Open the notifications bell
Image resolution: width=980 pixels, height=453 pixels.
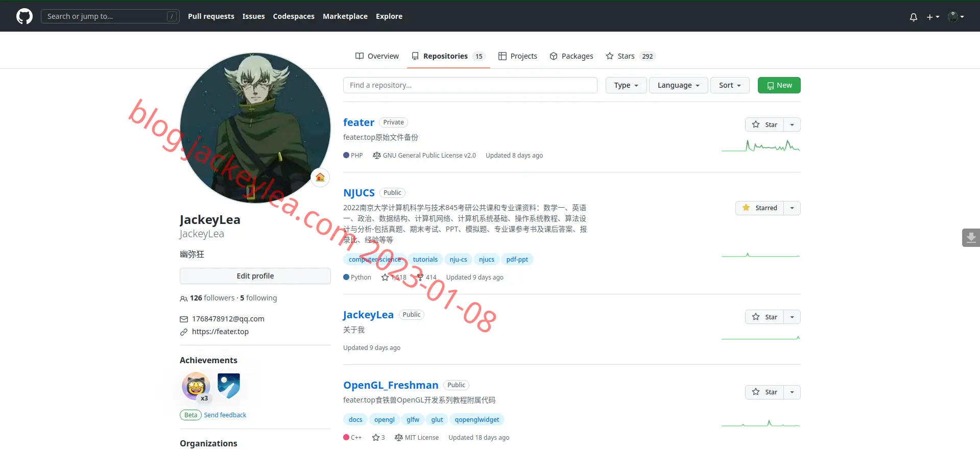point(914,17)
